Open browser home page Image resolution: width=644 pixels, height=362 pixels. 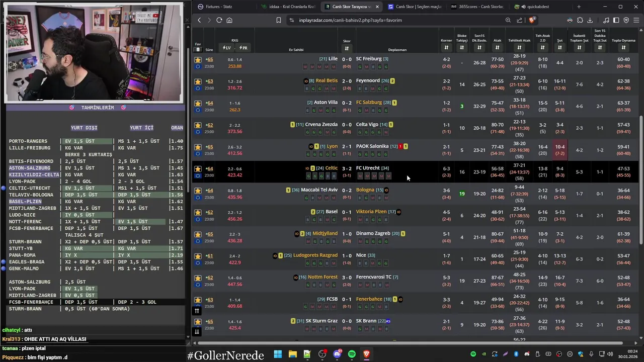(x=229, y=20)
